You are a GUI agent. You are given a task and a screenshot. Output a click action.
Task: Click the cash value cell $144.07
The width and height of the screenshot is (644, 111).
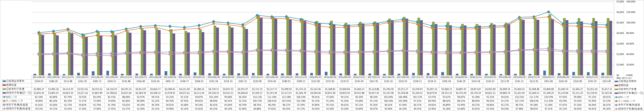click(39, 81)
